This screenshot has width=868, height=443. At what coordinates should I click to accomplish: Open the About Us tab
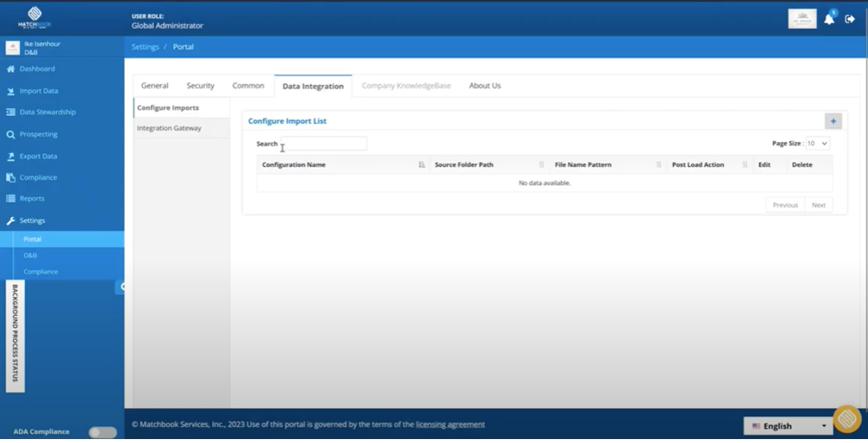coord(485,86)
